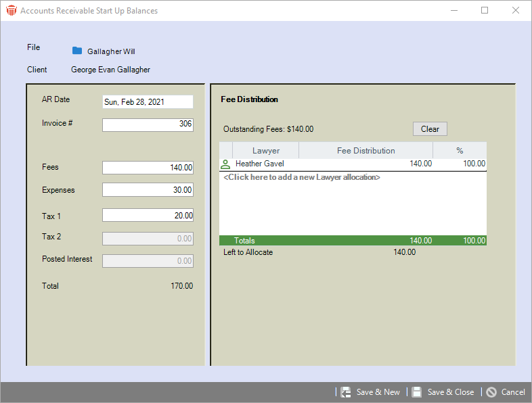Click the Fee Distribution panel heading
This screenshot has width=532, height=403.
pos(249,99)
